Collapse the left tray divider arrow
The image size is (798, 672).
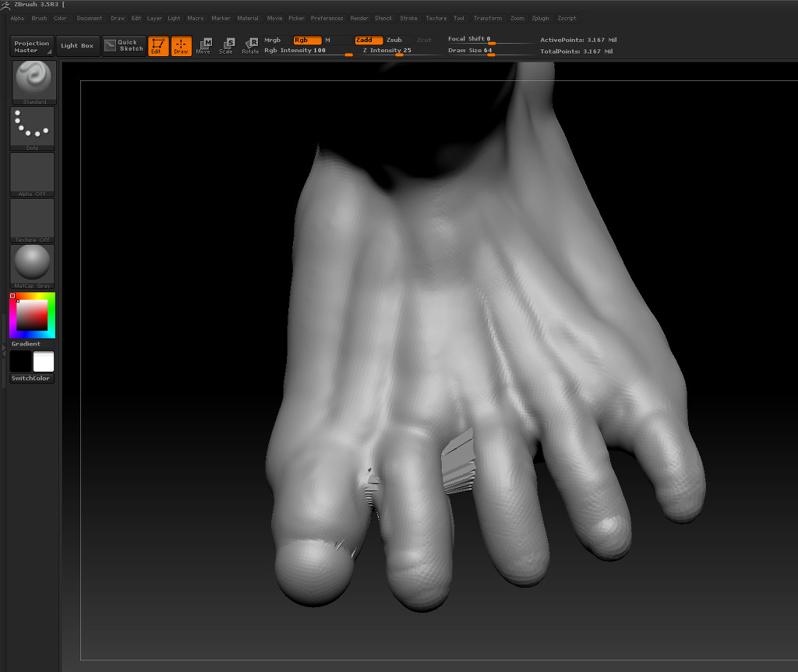click(4, 352)
